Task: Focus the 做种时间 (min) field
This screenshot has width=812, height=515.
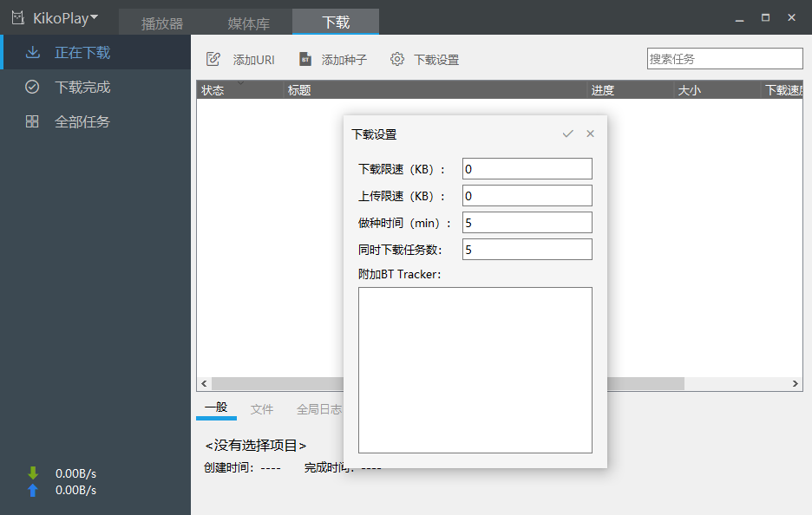Action: [x=527, y=223]
